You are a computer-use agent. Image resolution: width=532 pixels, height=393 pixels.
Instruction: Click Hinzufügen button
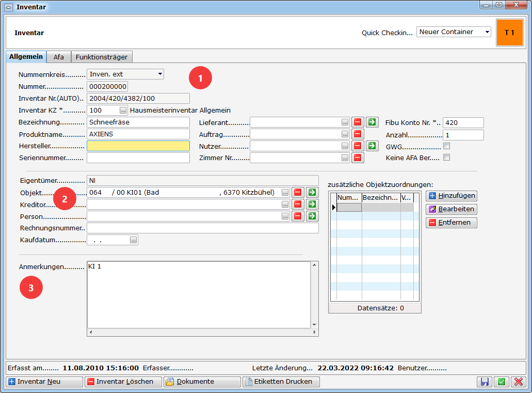(452, 196)
